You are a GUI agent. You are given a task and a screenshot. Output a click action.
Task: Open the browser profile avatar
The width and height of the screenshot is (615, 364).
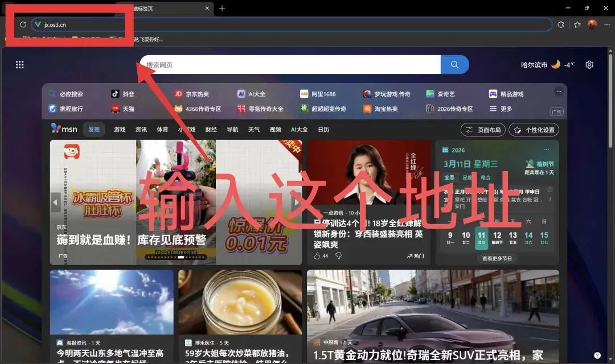[592, 24]
